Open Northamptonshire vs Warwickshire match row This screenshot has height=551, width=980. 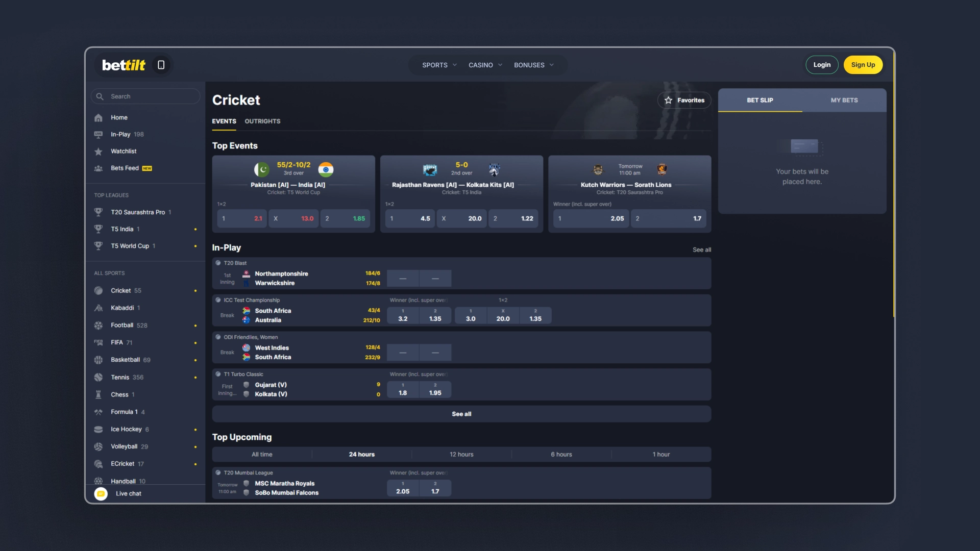pyautogui.click(x=461, y=274)
